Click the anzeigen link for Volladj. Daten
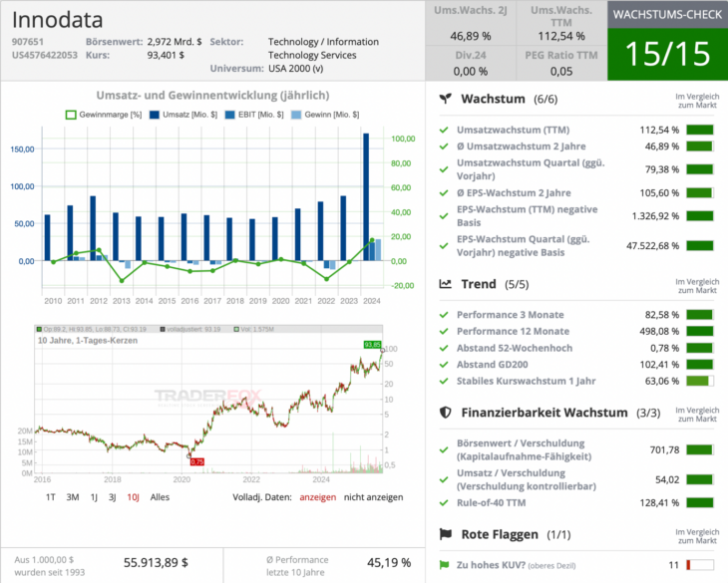Screen dimensions: 728x583 click(x=318, y=496)
